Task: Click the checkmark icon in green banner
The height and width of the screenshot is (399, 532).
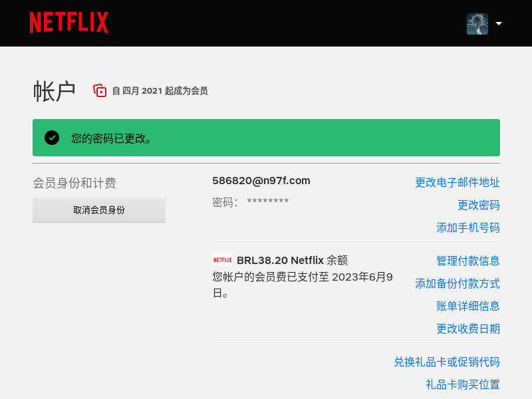Action: (52, 138)
